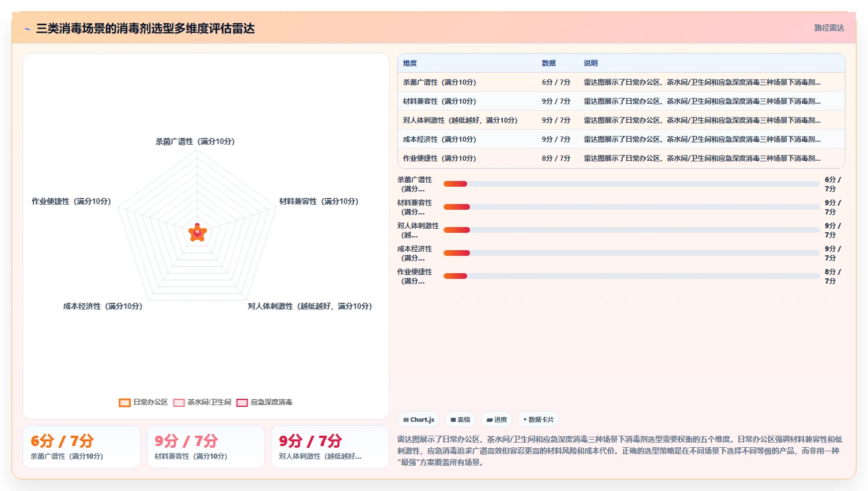868x491 pixels.
Task: Select the 杀菌广谱性 table row name
Action: pos(439,82)
